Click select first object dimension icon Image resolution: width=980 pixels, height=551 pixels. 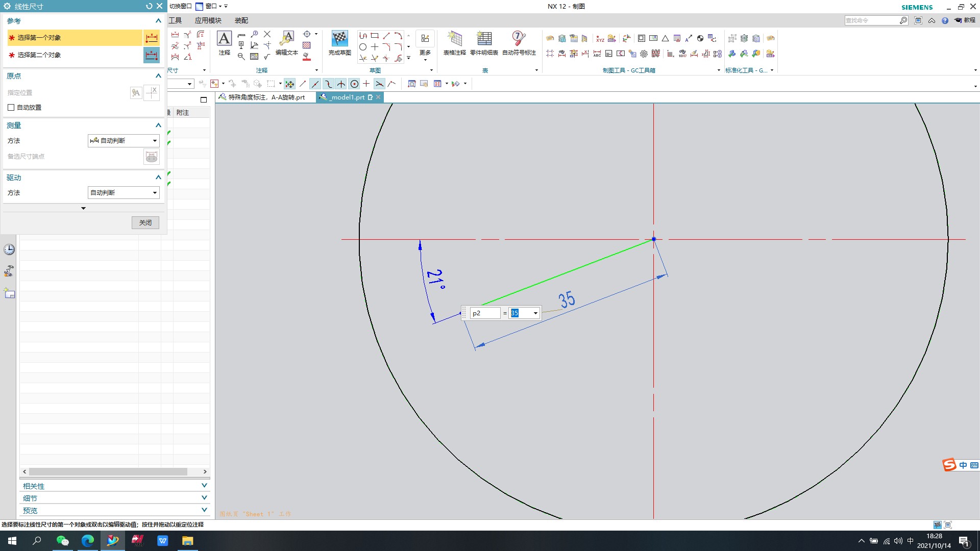[152, 38]
